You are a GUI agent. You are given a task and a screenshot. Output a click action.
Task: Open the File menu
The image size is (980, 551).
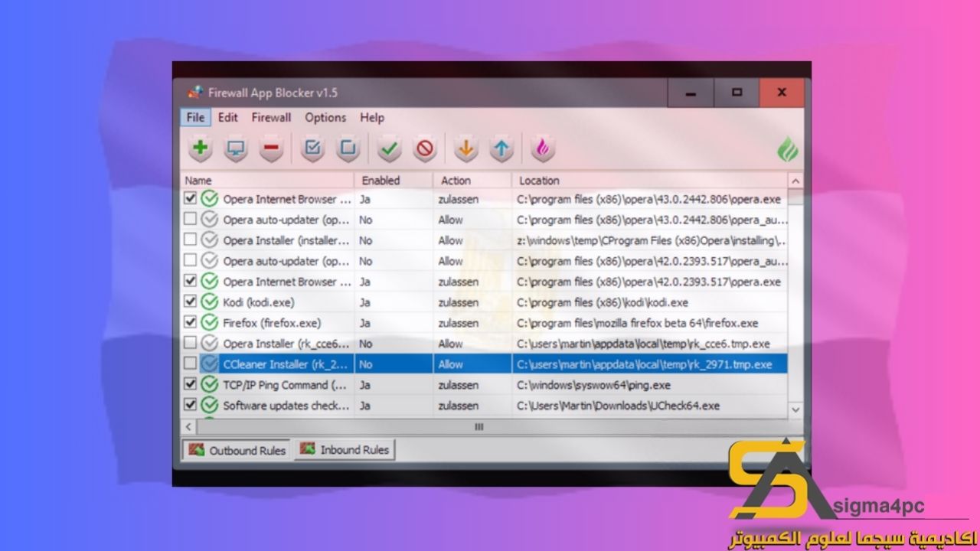195,117
